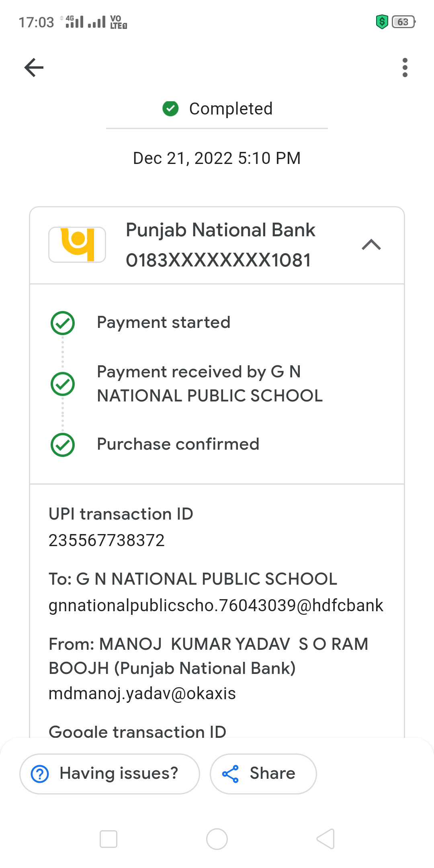The image size is (434, 868).
Task: Tap the back arrow icon
Action: click(x=34, y=68)
